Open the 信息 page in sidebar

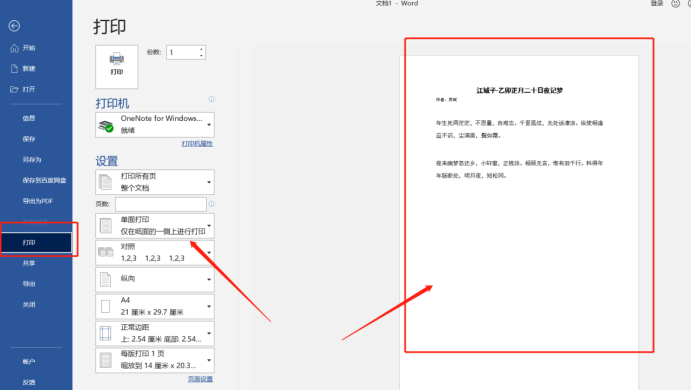tap(29, 118)
